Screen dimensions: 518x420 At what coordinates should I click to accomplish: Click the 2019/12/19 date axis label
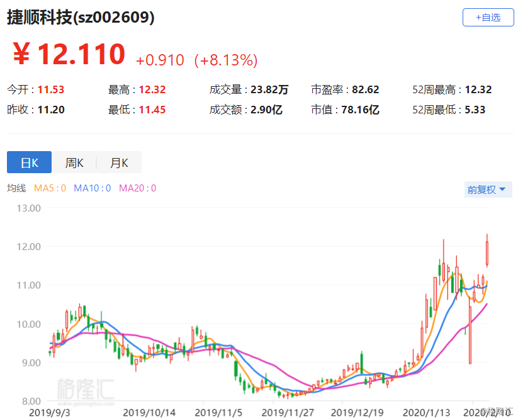pyautogui.click(x=357, y=412)
